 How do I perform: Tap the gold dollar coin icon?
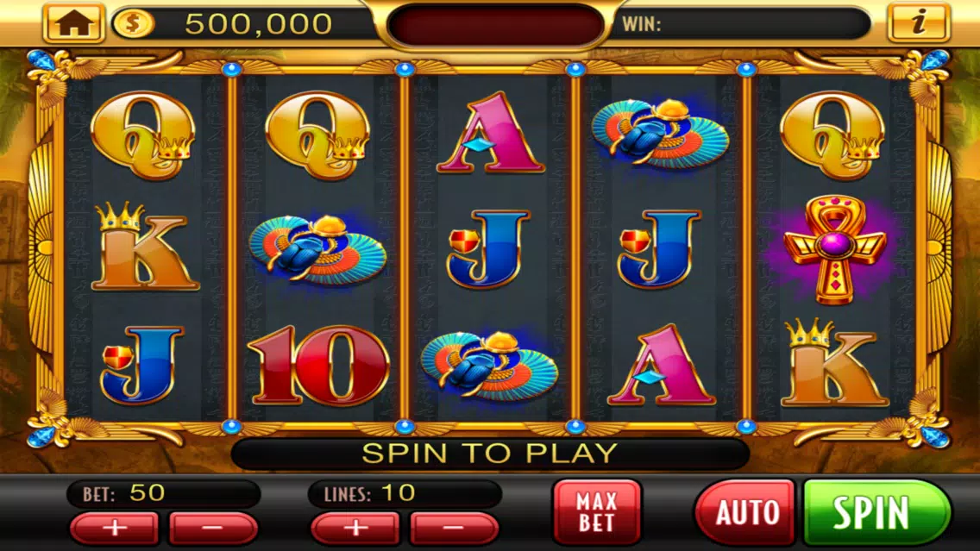tap(133, 24)
